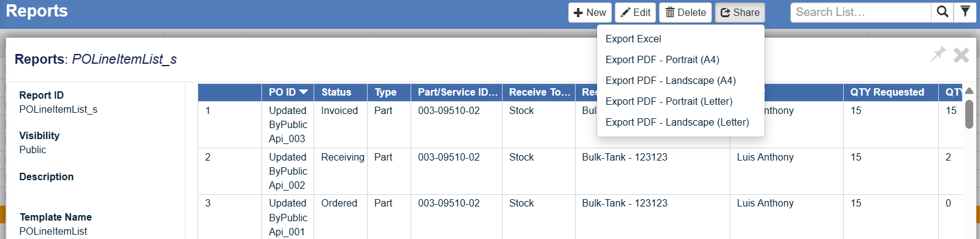980x239 pixels.
Task: Select row 2 with Receiving status
Action: (580, 171)
